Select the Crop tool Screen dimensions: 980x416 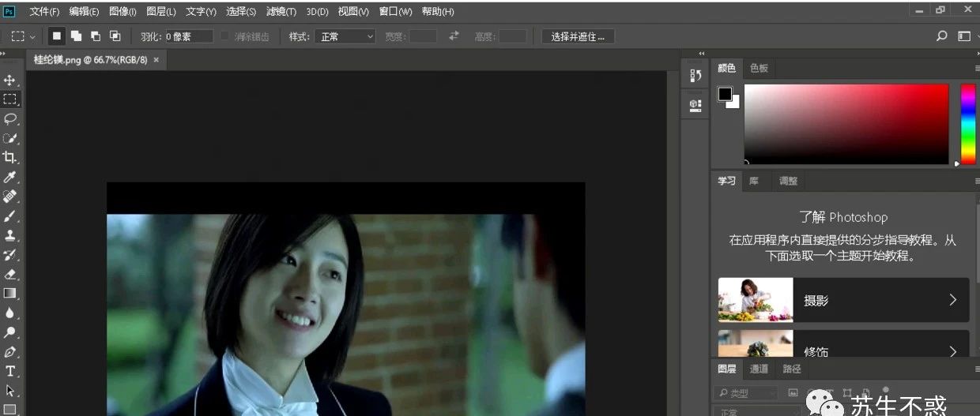(x=10, y=157)
